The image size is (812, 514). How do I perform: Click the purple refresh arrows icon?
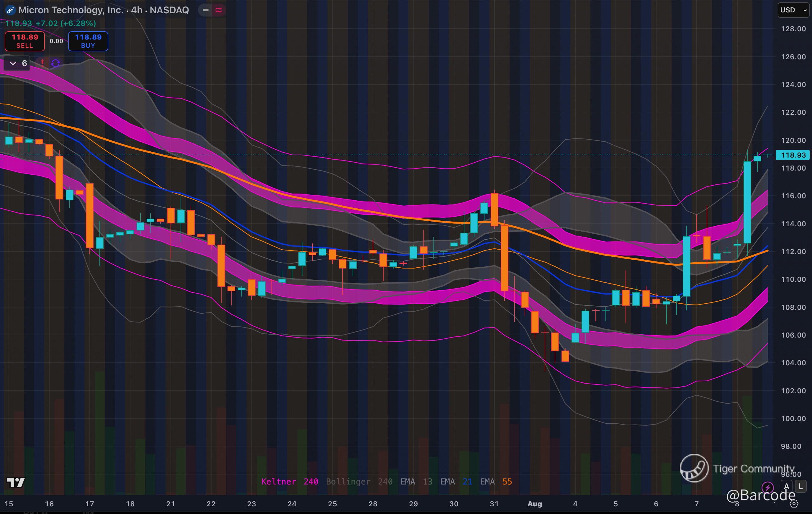56,63
